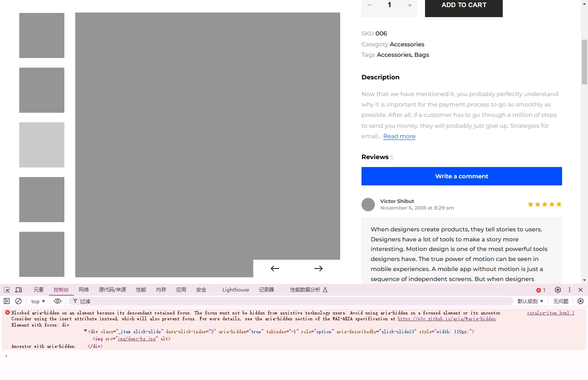Screen dimensions: 588x380
Task: Click the next slide right arrow
Action: tap(318, 269)
